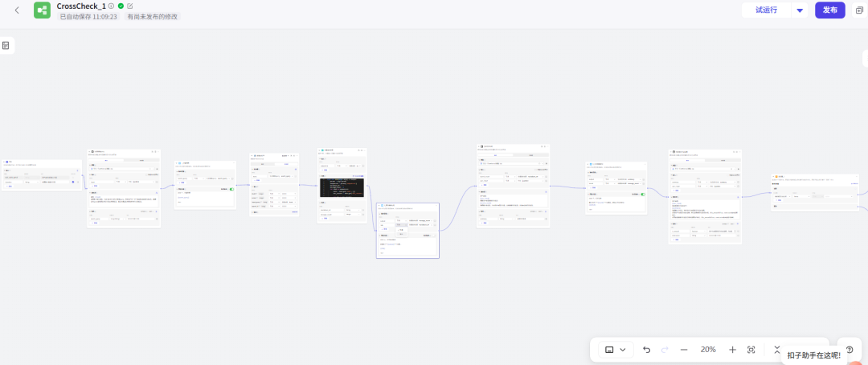
Task: Expand the arrow next to 试运行
Action: coord(800,10)
